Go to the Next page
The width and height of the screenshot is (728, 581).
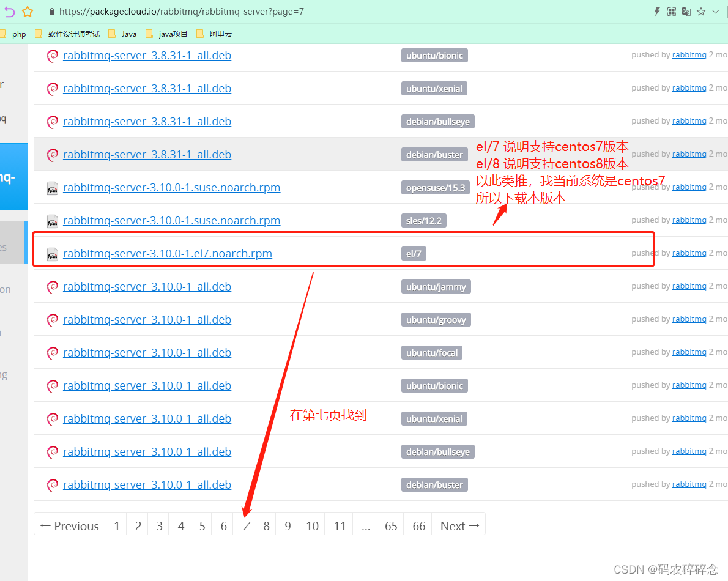pyautogui.click(x=459, y=526)
